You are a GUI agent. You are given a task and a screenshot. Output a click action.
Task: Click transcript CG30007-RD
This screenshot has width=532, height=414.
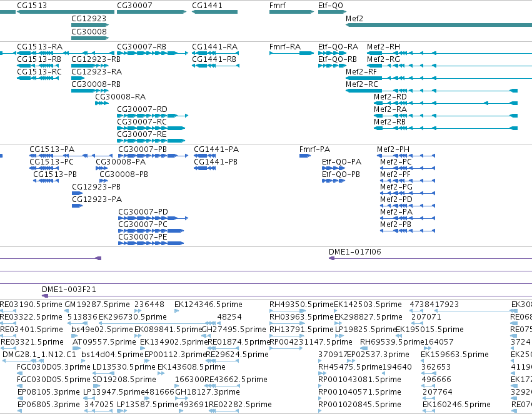(x=142, y=109)
